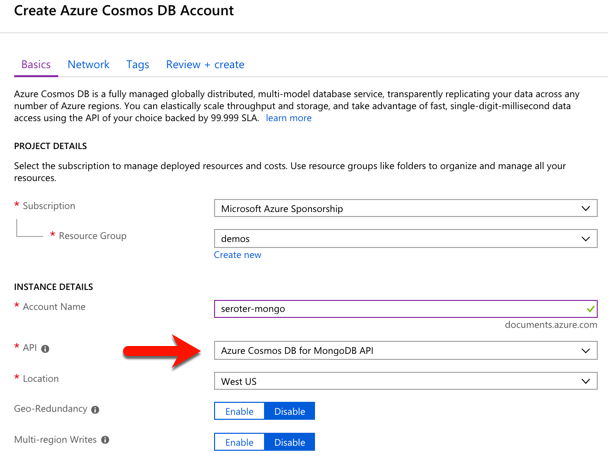This screenshot has height=459, width=608.
Task: Open the Subscription dropdown
Action: coord(405,209)
